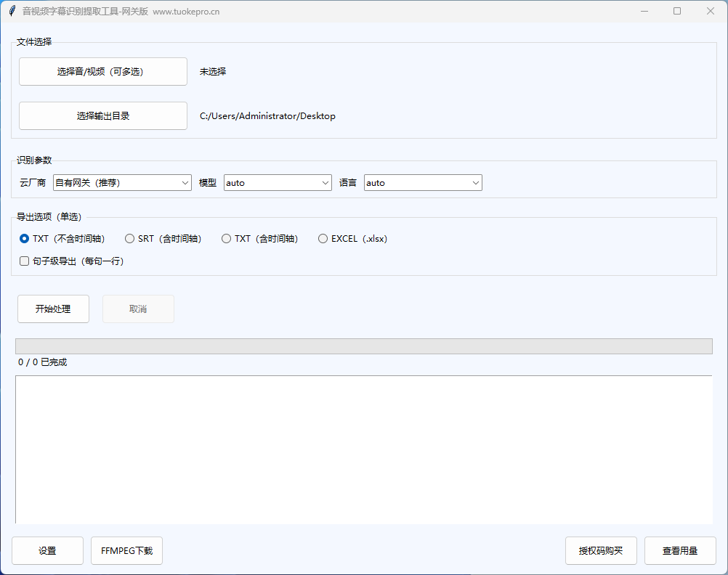Open settings via the 设置 button
This screenshot has height=575, width=728.
point(46,550)
